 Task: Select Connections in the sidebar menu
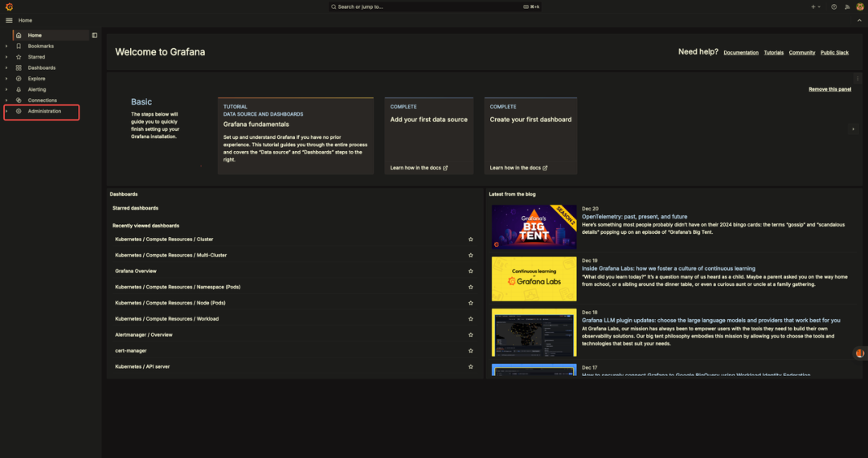pos(42,100)
